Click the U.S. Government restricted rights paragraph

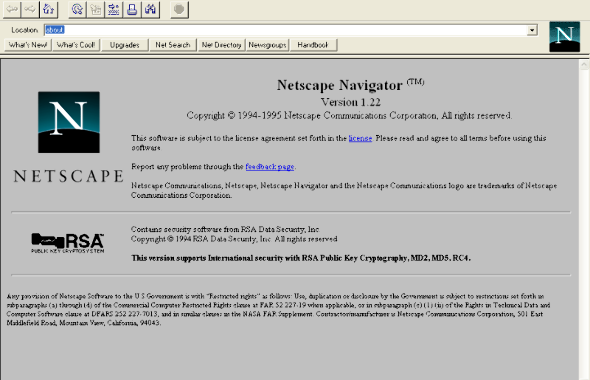[x=278, y=310]
